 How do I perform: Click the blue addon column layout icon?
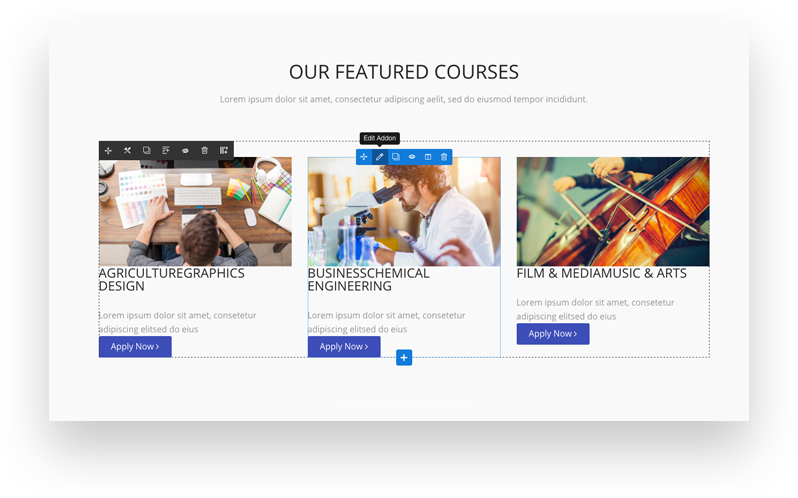pos(428,157)
